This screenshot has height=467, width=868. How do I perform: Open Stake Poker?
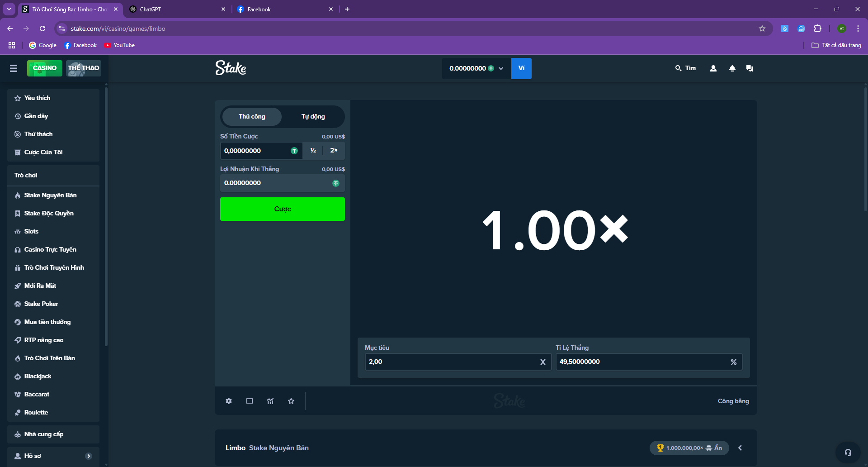click(53, 304)
